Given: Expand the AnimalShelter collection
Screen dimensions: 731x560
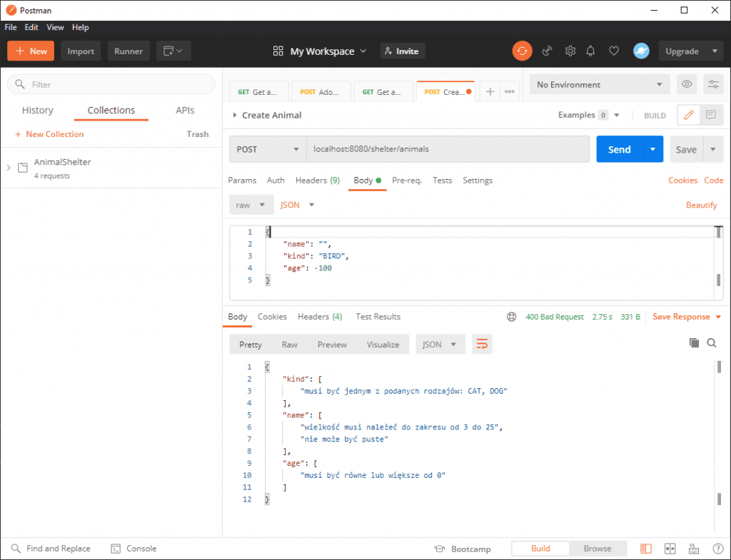Looking at the screenshot, I should [x=9, y=168].
